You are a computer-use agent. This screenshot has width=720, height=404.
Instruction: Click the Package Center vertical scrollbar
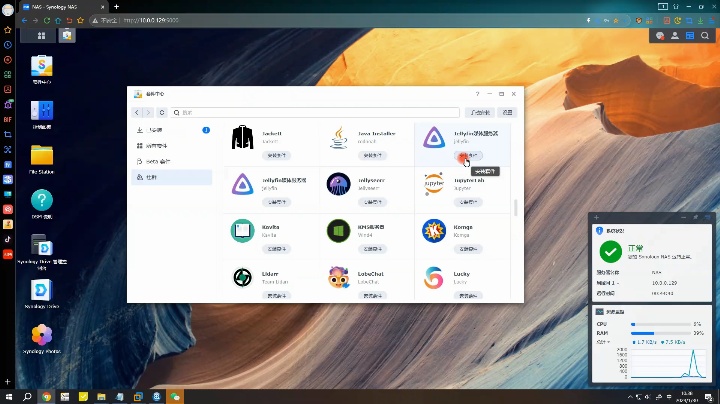[x=516, y=208]
